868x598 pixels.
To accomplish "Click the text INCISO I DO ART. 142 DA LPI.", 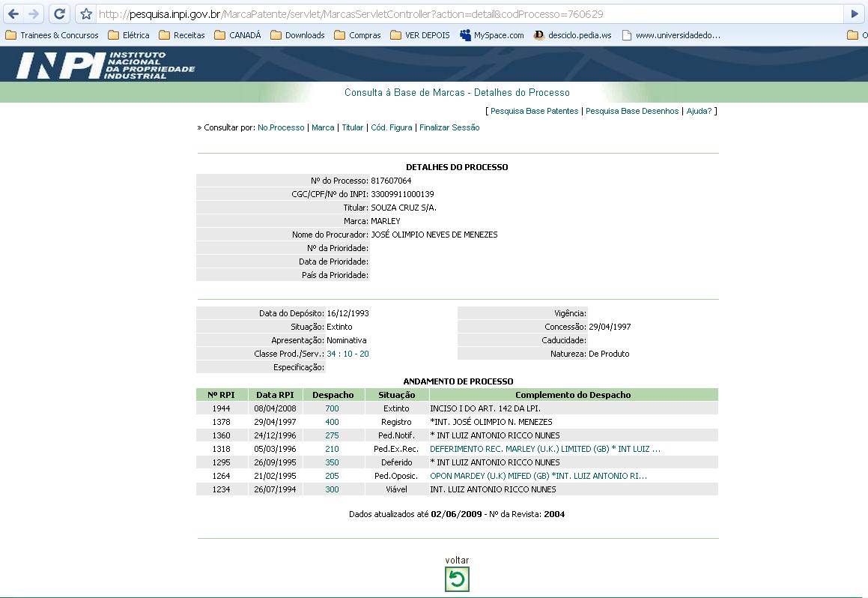I will (485, 408).
